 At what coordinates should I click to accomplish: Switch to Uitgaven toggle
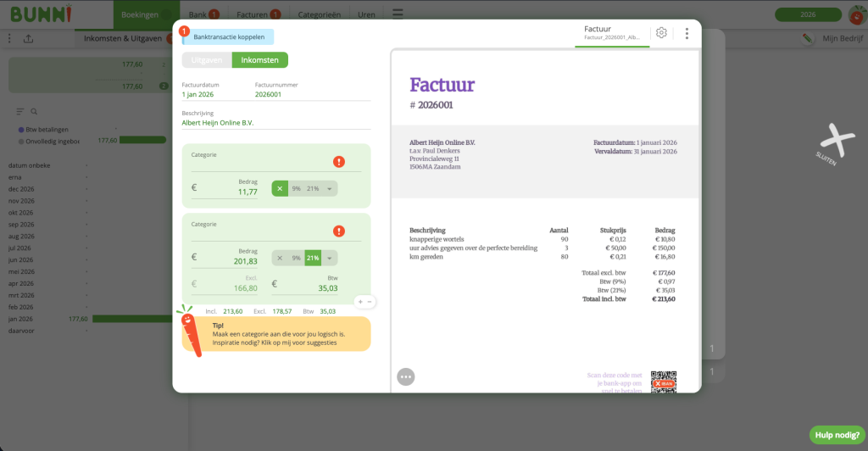coord(207,59)
